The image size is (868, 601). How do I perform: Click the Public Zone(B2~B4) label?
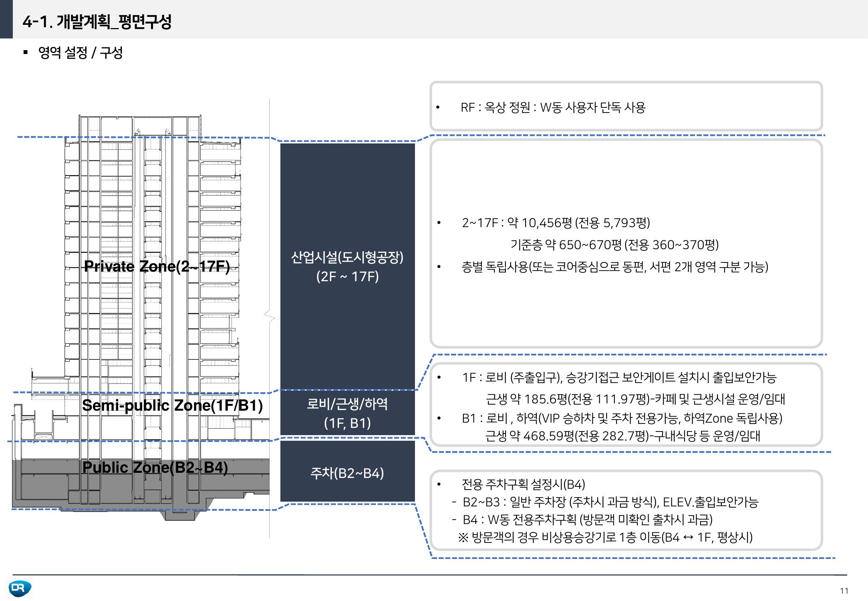coord(155,468)
